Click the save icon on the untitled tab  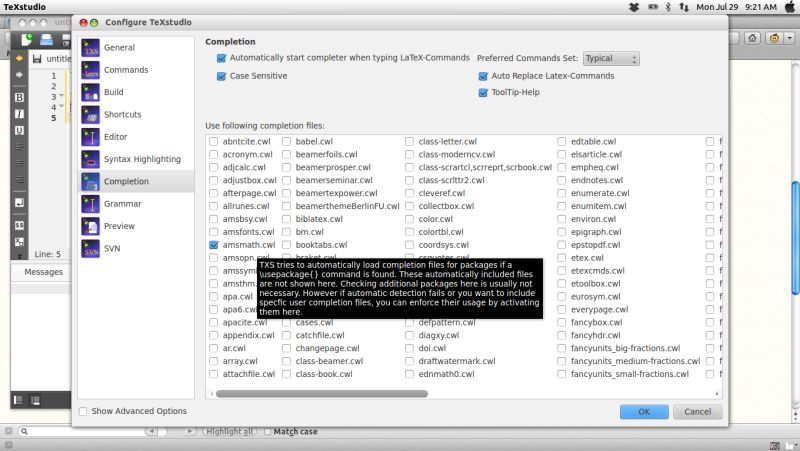tap(37, 59)
